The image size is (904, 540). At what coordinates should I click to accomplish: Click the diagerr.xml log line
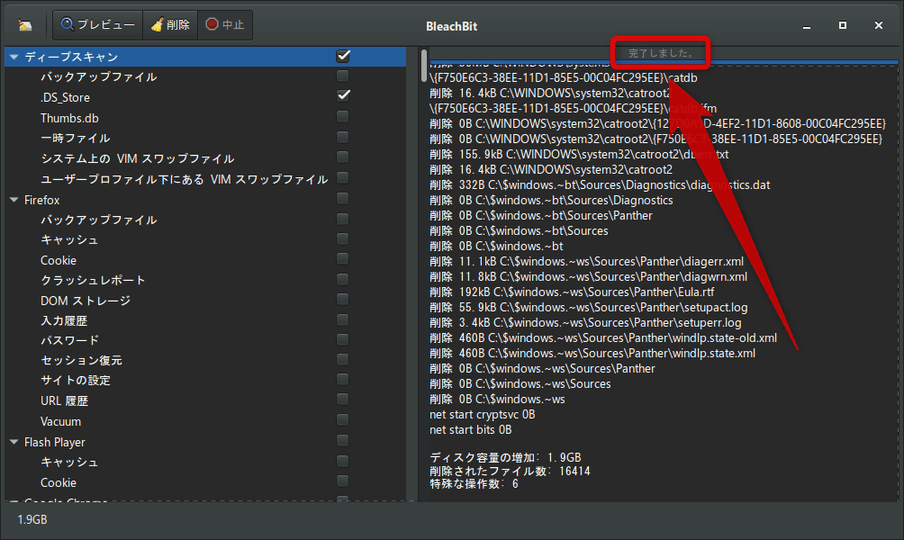click(x=586, y=261)
